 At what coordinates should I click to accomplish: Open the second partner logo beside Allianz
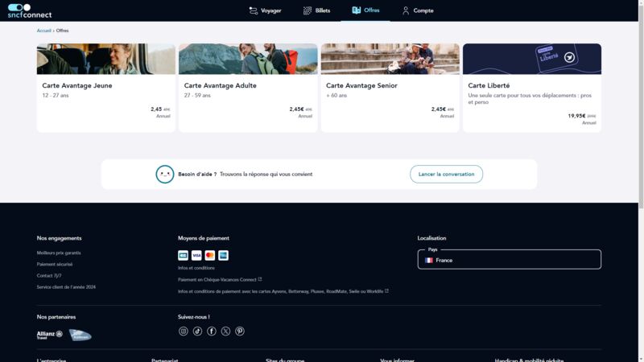[80, 335]
